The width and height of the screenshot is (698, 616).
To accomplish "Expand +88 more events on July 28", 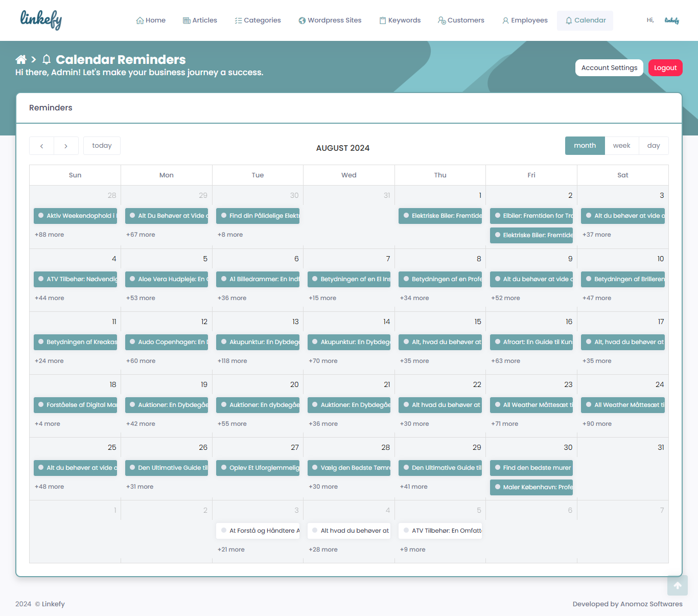I will (50, 235).
